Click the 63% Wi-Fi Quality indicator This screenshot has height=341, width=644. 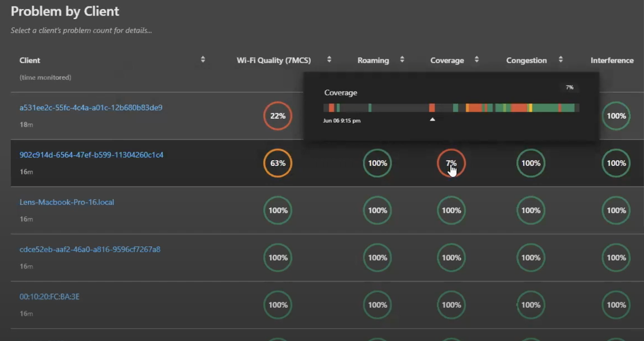tap(278, 163)
